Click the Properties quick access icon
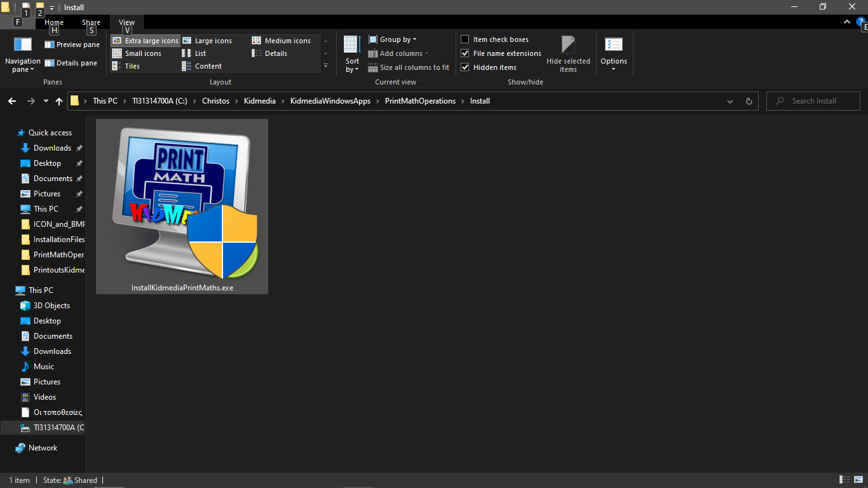 click(26, 8)
